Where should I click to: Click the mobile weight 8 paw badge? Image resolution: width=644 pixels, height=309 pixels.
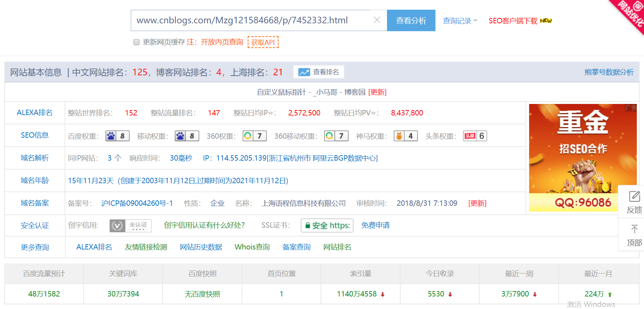click(x=187, y=136)
